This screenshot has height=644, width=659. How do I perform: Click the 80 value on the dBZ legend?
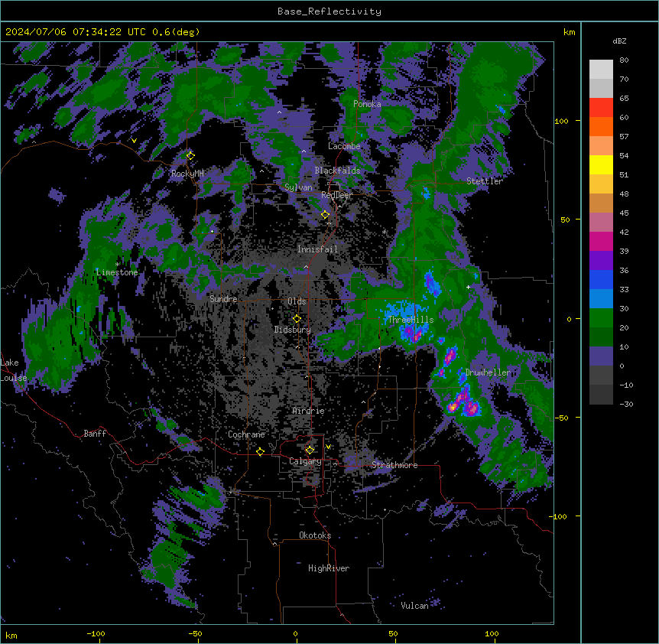point(624,60)
